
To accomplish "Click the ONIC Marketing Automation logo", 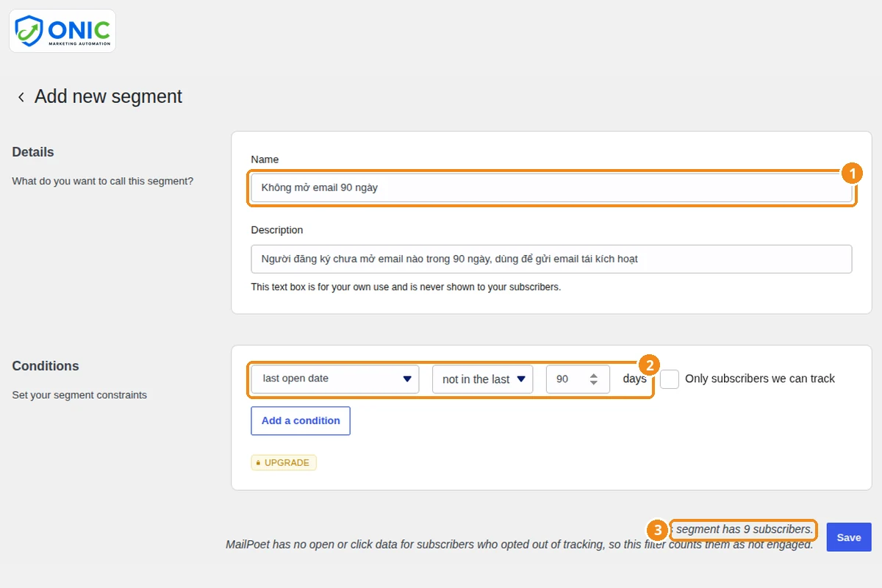I will (x=62, y=31).
